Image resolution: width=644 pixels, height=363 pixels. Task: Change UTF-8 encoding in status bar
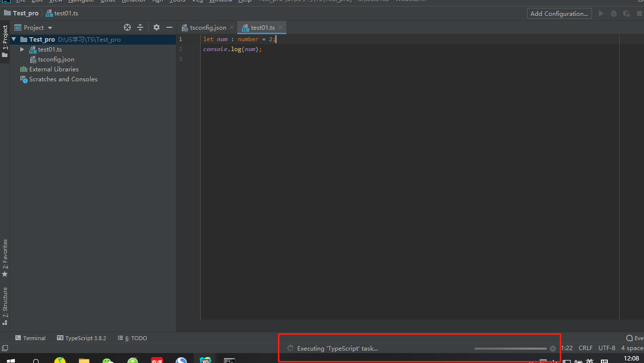607,348
